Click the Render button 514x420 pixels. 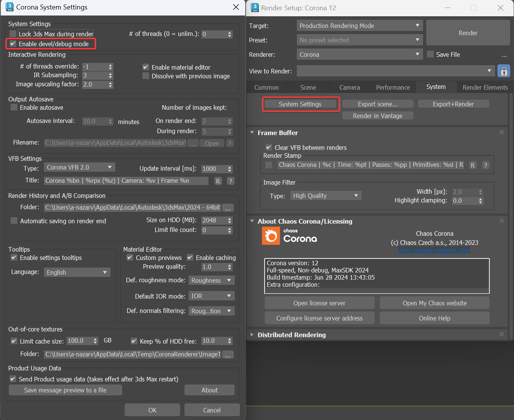[468, 33]
